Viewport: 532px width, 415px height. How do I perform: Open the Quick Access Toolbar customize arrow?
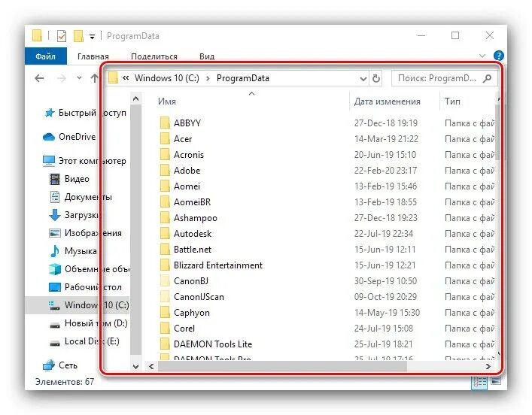(92, 36)
